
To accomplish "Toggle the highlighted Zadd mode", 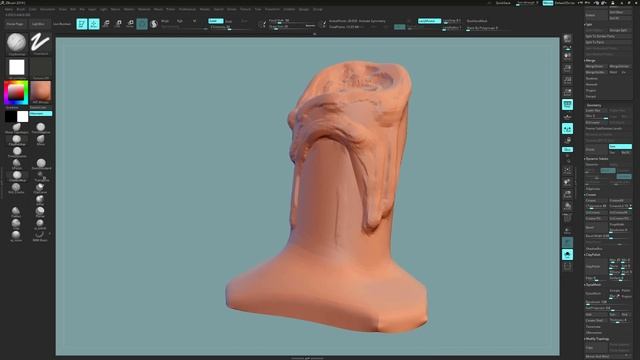I will click(216, 21).
